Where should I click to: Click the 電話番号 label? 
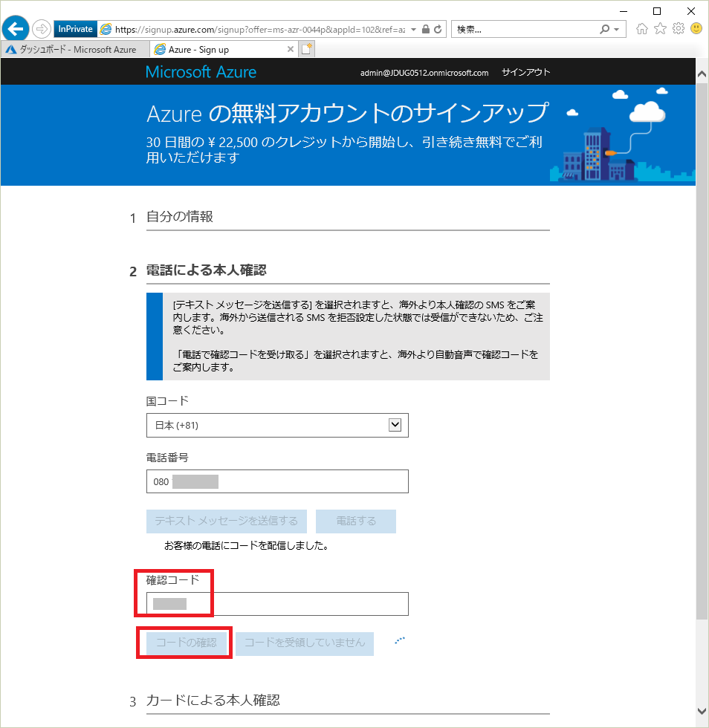167,458
